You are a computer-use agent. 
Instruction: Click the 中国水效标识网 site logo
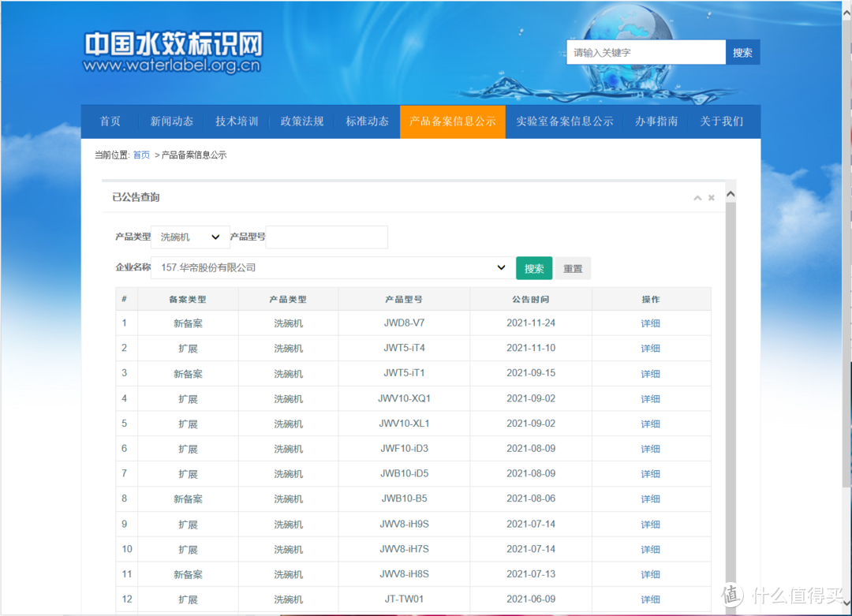tap(173, 53)
